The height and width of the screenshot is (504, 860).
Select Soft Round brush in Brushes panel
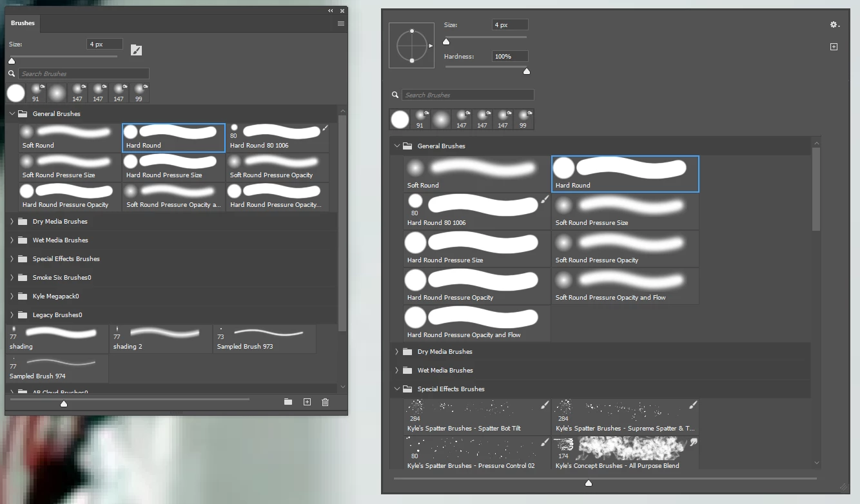(70, 137)
